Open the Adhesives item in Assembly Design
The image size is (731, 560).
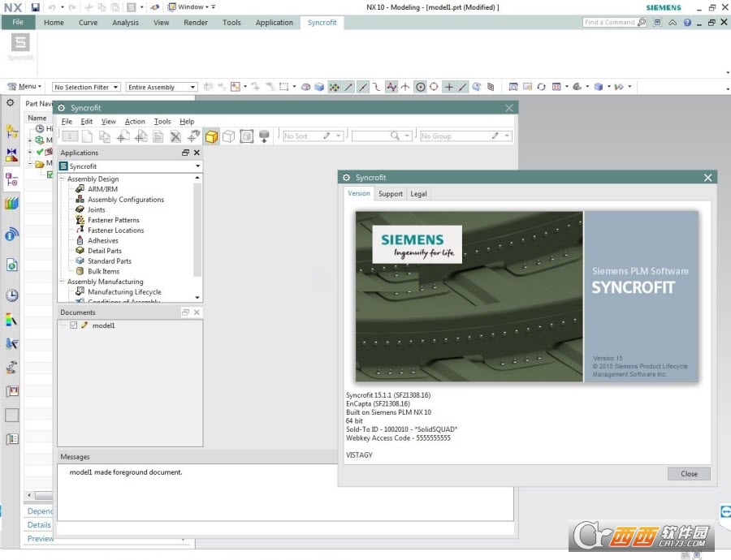(102, 241)
